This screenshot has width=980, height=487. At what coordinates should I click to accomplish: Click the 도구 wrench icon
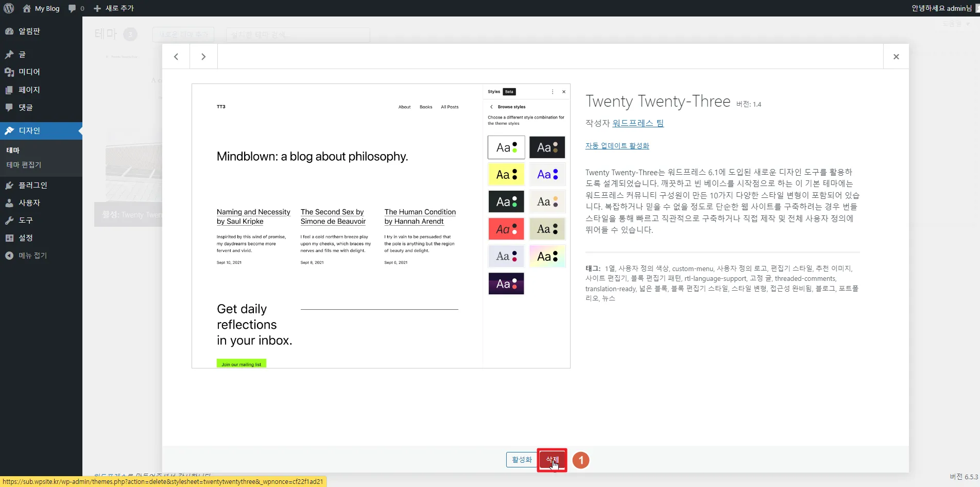9,221
